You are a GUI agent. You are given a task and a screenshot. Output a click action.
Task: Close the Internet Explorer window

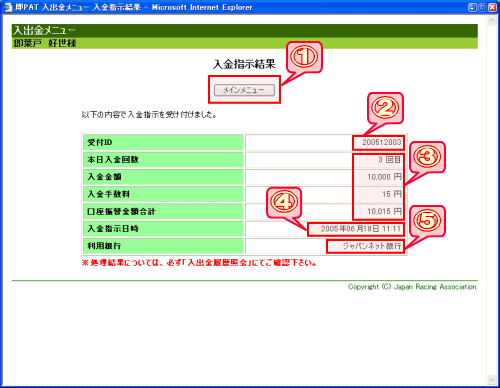[x=492, y=7]
